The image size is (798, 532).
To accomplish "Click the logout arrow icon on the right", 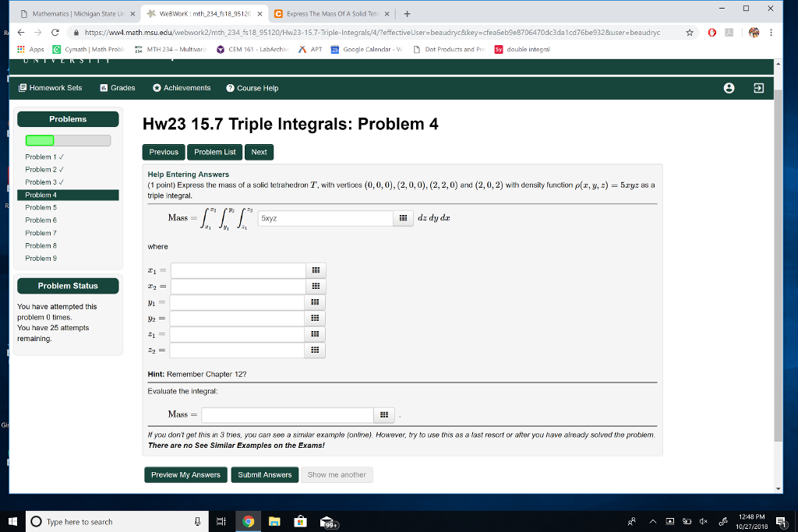I will pyautogui.click(x=756, y=88).
